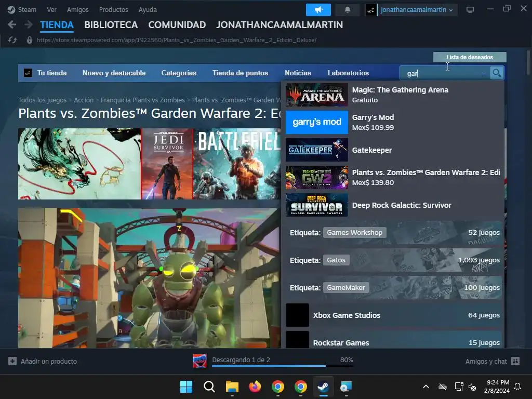Click the Big Picture mode monitor icon
Image resolution: width=532 pixels, height=399 pixels.
(x=470, y=10)
